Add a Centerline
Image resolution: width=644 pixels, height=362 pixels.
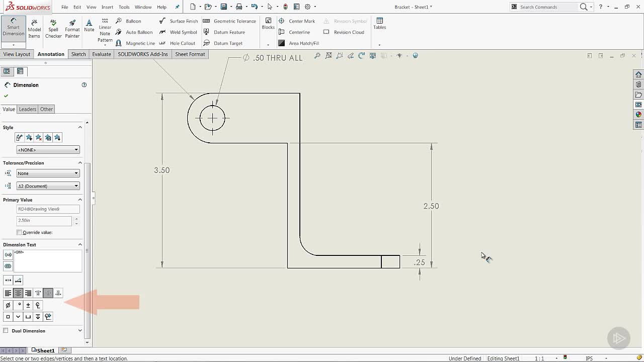[294, 32]
